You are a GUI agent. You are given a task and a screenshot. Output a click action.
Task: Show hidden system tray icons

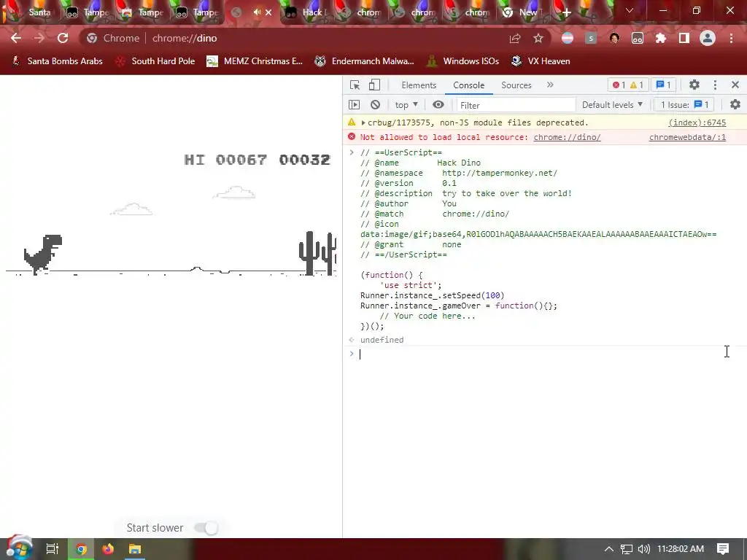point(609,549)
